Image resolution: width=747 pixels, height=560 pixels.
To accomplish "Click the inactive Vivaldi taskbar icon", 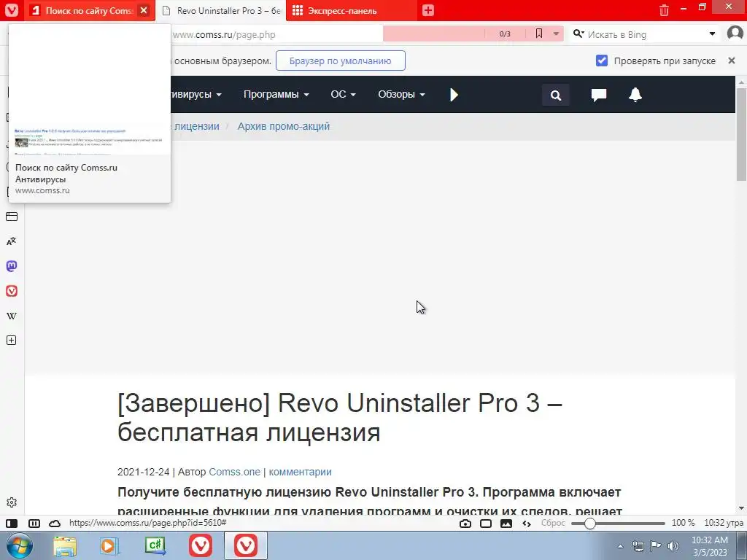I will point(201,545).
